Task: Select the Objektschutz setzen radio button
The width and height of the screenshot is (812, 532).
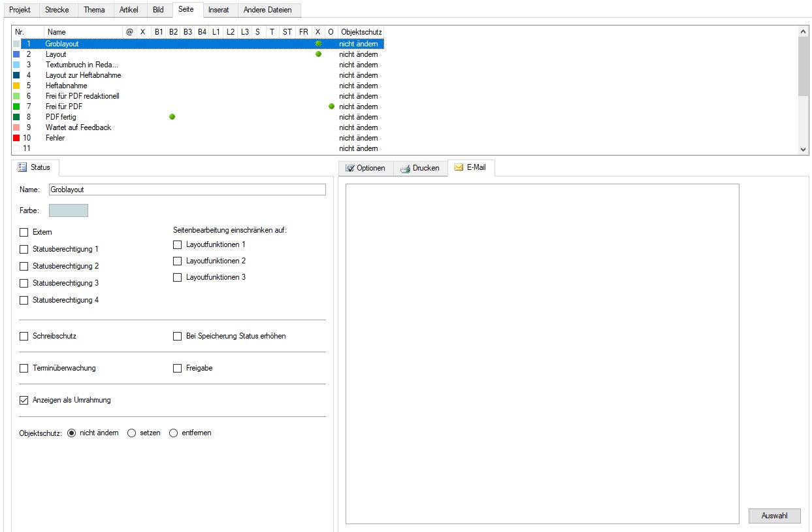Action: pyautogui.click(x=131, y=433)
